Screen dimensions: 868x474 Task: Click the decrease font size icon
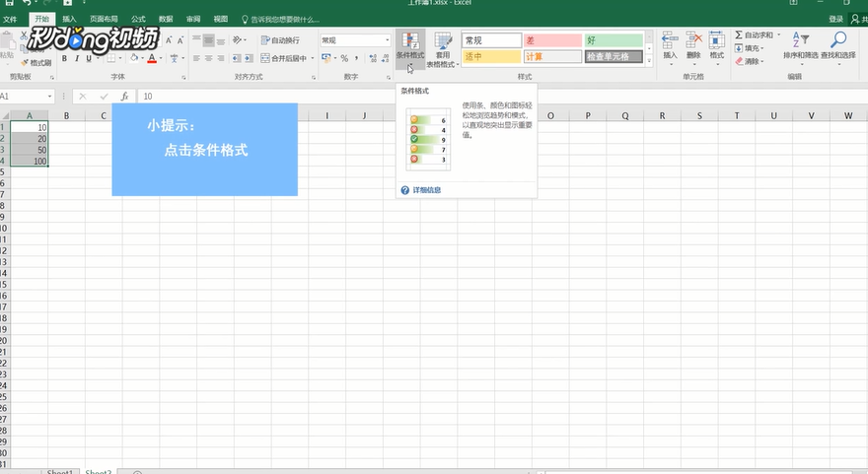tap(181, 40)
